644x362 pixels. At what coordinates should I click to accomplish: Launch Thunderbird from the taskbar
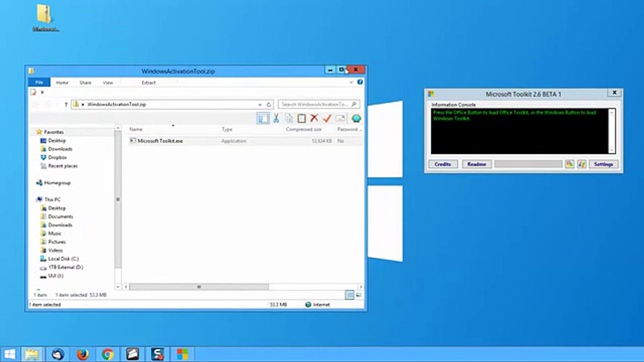58,354
